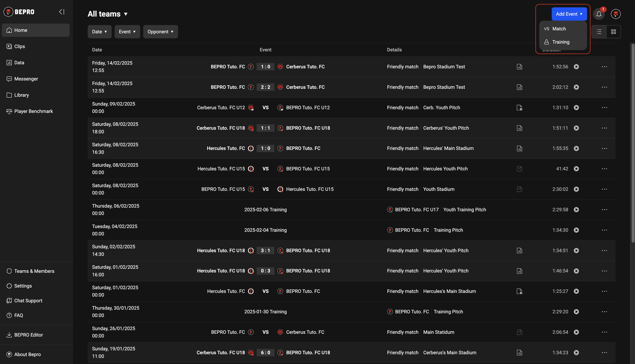Open Player Benchmark in sidebar
The width and height of the screenshot is (635, 364).
[x=34, y=111]
